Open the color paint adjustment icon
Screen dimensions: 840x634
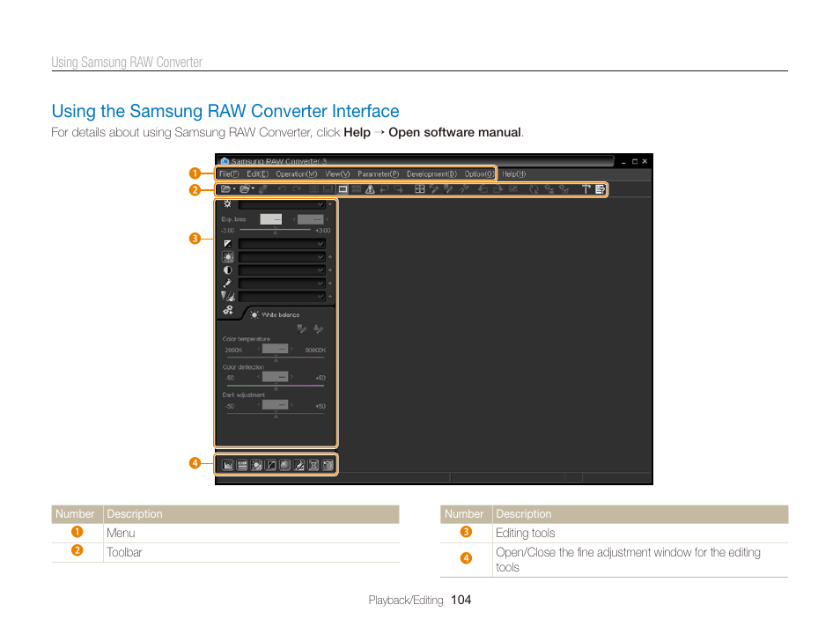[298, 465]
